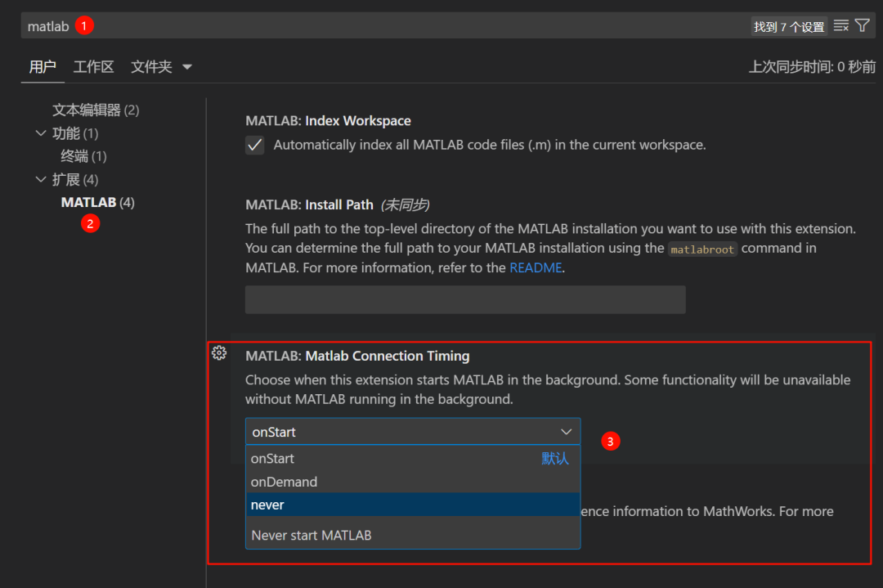Image resolution: width=883 pixels, height=588 pixels.
Task: Click the Matlab Connection Timing setting title
Action: 357,356
